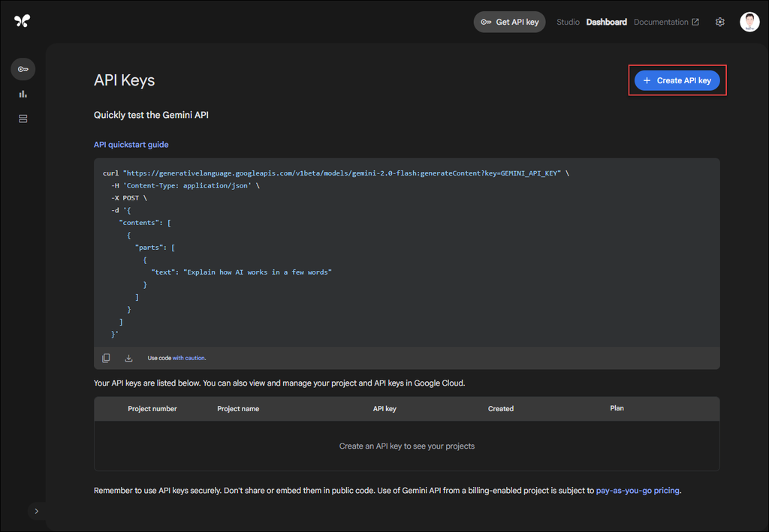Open the API quickstart guide link

coord(131,145)
